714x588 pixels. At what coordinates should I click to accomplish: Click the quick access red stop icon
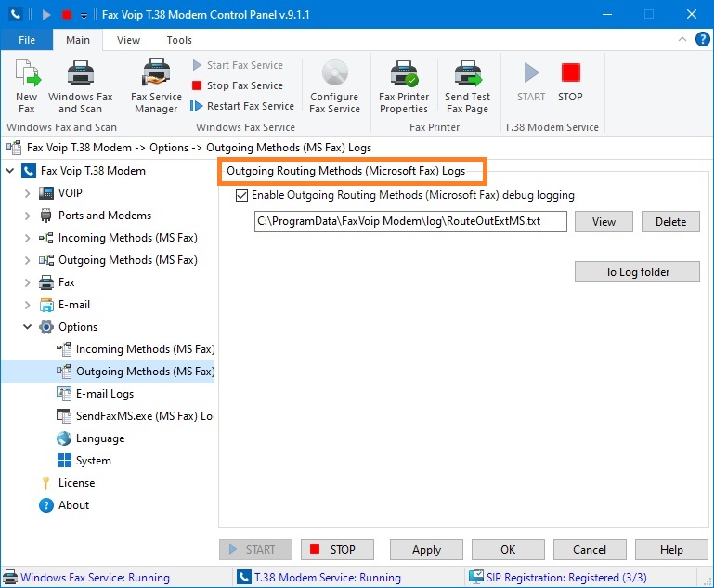67,15
